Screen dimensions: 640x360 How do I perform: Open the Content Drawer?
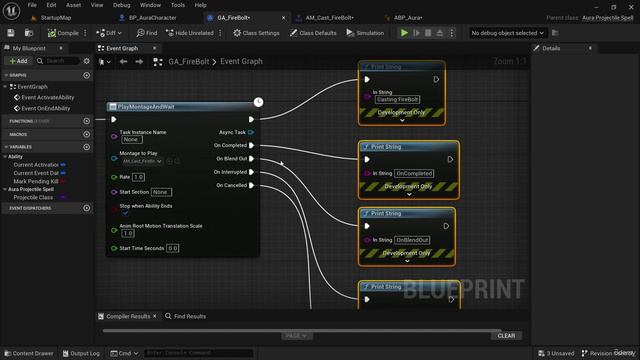click(29, 353)
